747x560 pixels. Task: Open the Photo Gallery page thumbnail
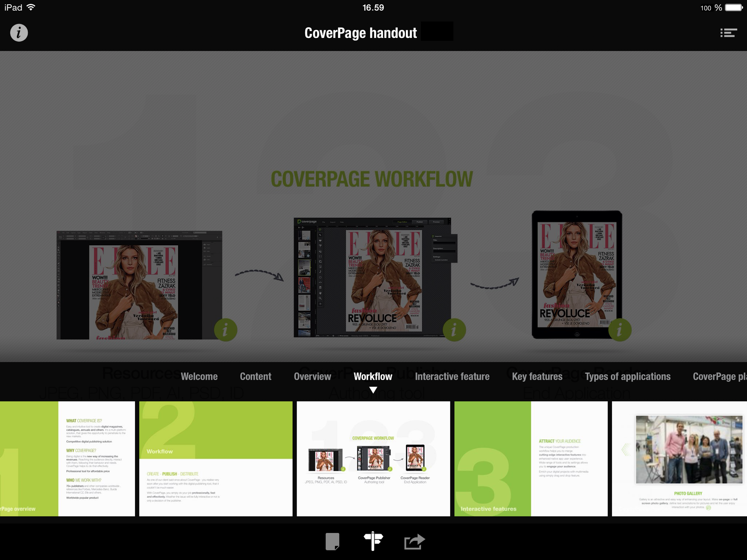click(x=679, y=459)
